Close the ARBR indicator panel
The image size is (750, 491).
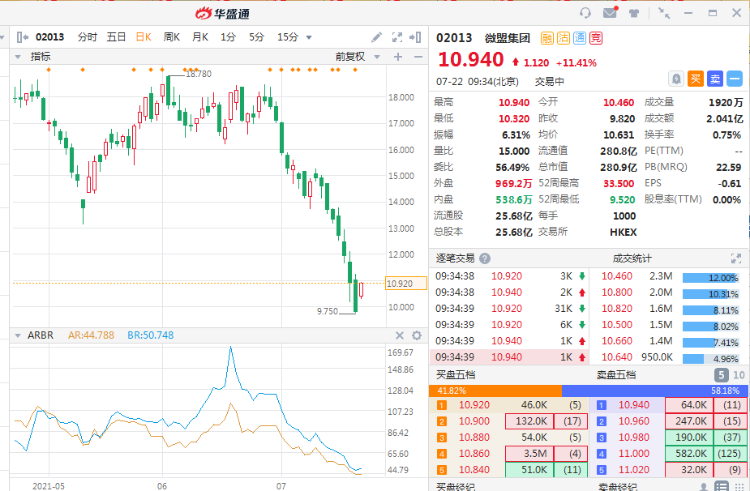tap(400, 336)
